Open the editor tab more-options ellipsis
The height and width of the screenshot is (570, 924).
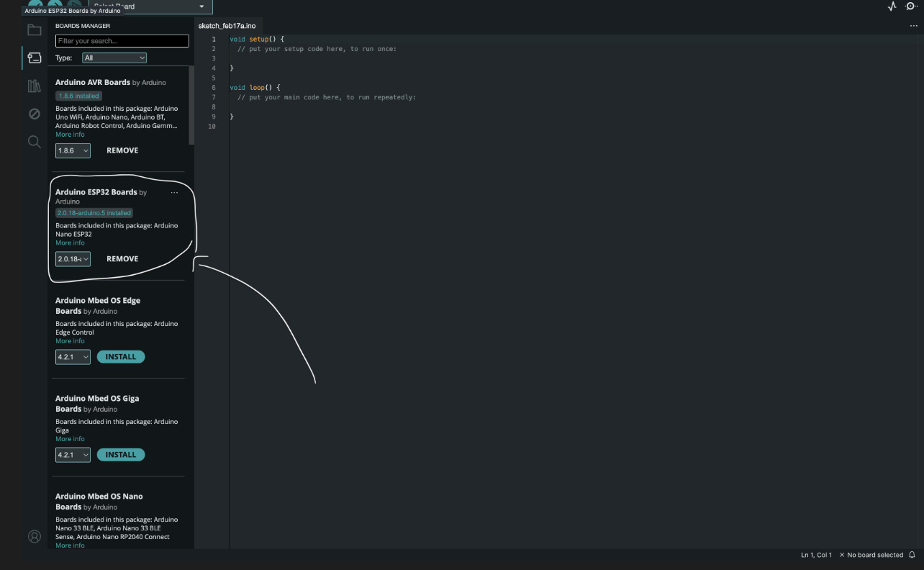click(x=914, y=26)
